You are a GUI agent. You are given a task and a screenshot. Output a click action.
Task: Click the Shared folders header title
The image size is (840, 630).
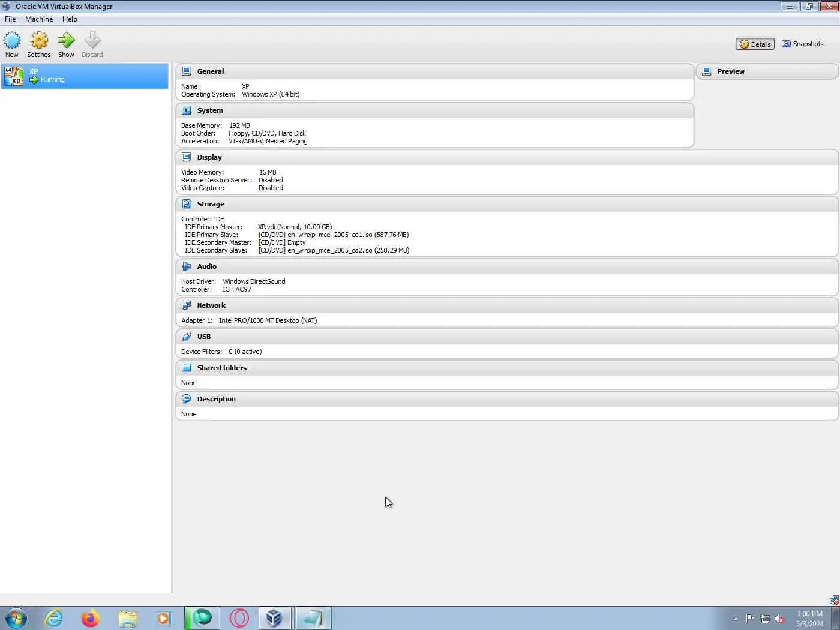tap(222, 368)
